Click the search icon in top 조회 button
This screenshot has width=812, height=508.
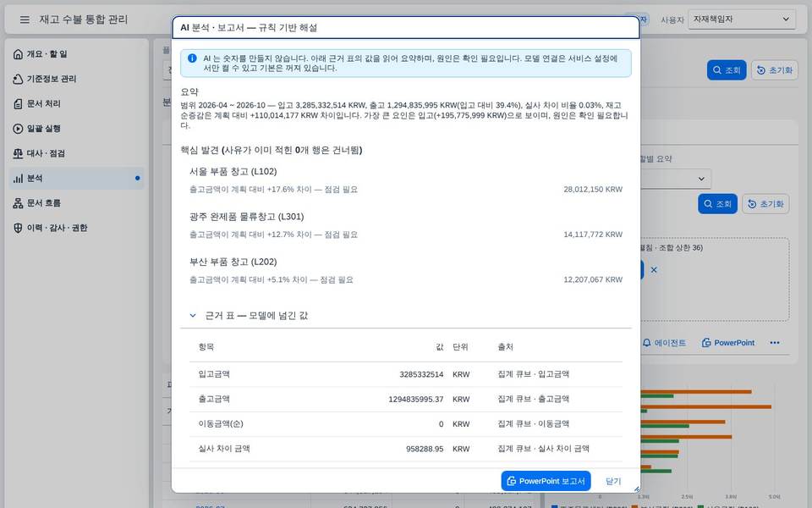click(x=717, y=70)
